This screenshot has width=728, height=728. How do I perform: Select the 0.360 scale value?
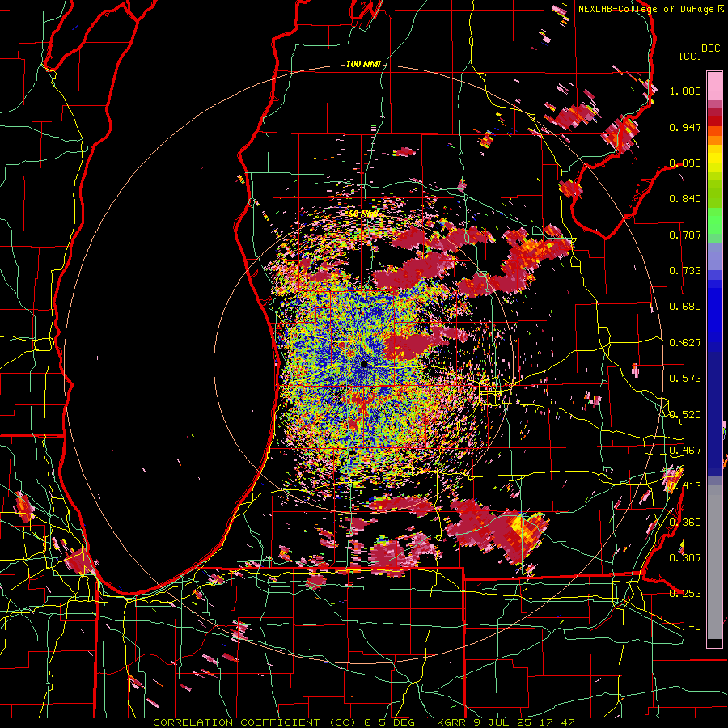(685, 523)
